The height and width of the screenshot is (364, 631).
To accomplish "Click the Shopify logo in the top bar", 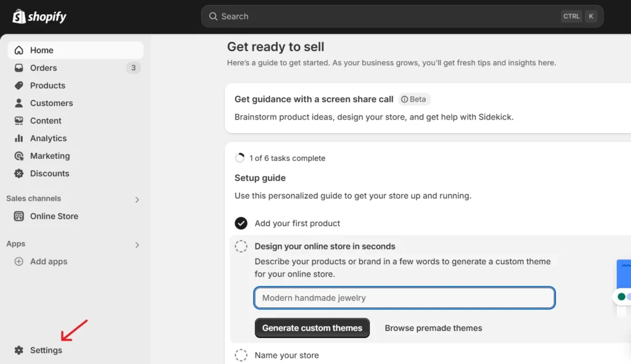I will [x=39, y=16].
